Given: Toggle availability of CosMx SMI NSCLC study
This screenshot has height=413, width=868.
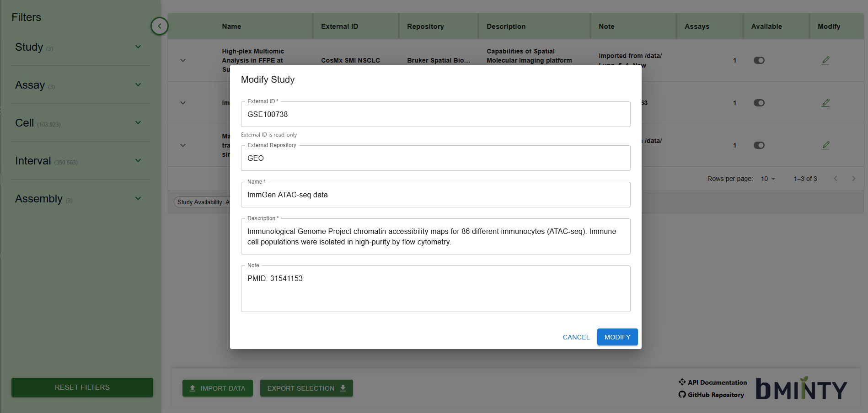Looking at the screenshot, I should pos(759,60).
